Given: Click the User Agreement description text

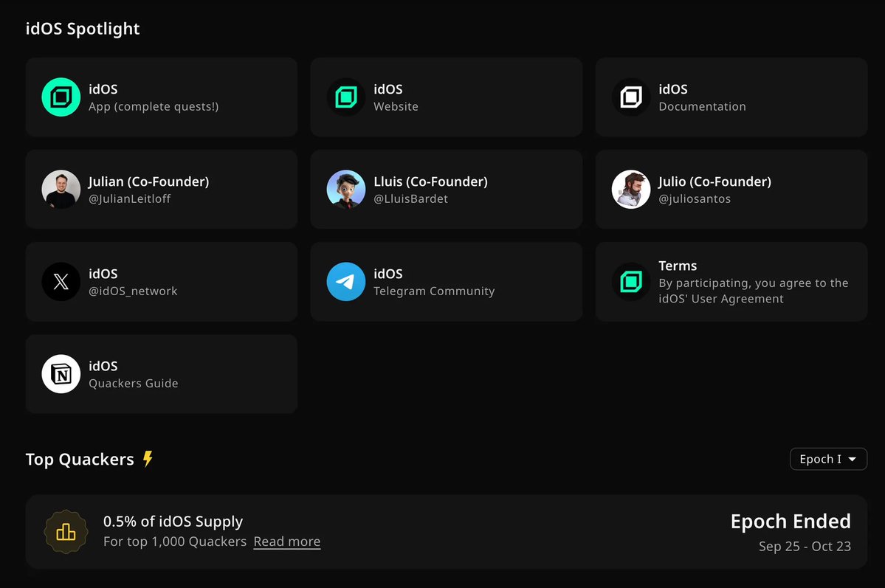Looking at the screenshot, I should [753, 291].
